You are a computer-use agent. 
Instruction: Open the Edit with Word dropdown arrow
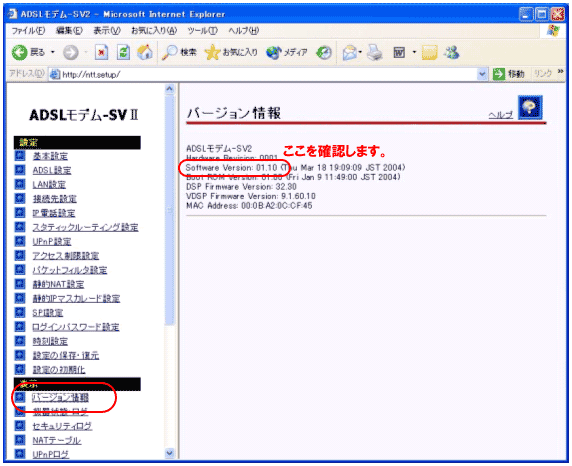(x=414, y=53)
